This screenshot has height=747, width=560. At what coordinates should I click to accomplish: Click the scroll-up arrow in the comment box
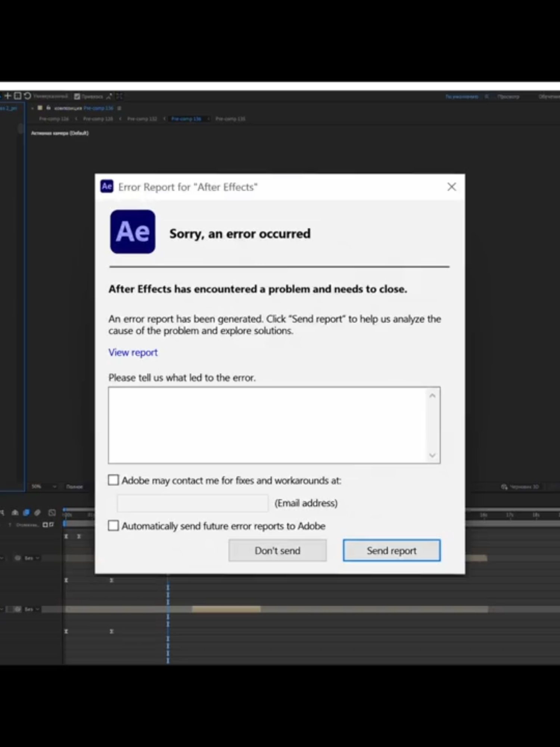click(432, 396)
